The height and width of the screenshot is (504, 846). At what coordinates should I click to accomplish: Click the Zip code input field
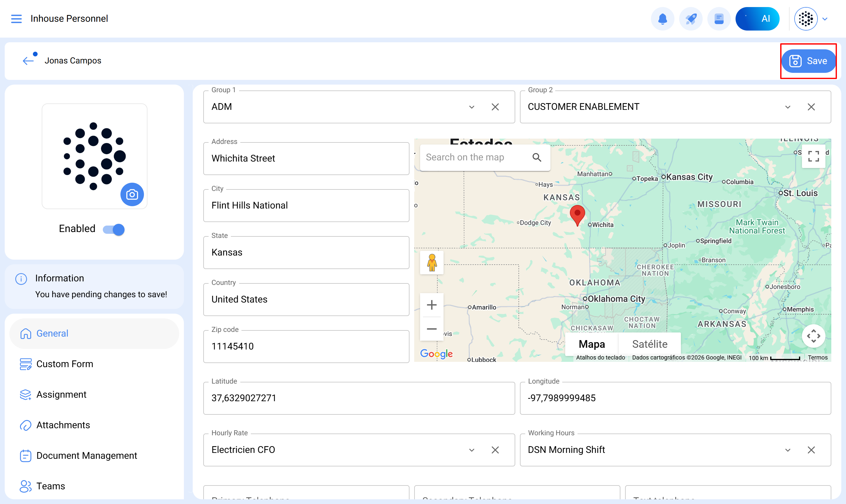[x=306, y=346]
